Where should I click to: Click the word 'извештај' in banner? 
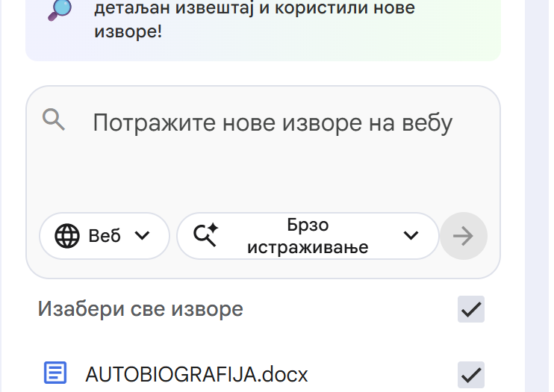(215, 9)
